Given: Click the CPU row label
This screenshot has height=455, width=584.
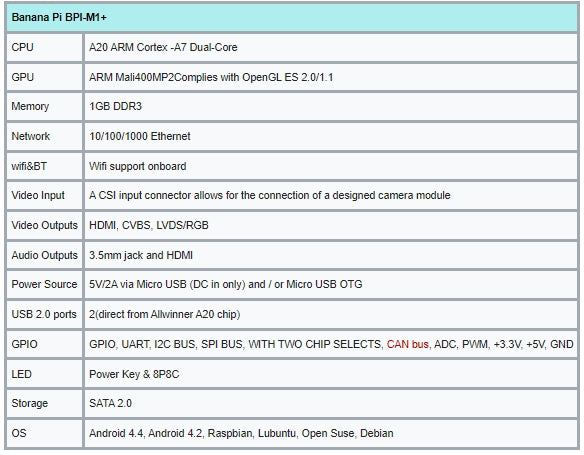Looking at the screenshot, I should coord(22,47).
